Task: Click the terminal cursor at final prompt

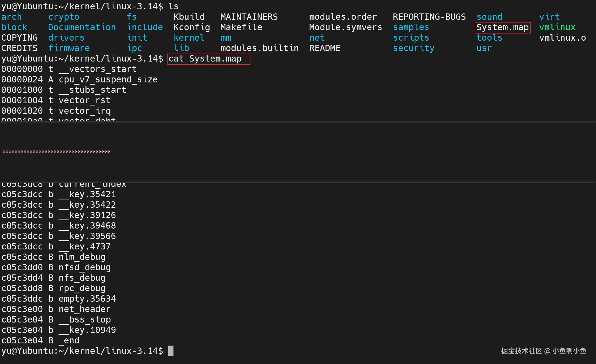Action: click(x=171, y=351)
